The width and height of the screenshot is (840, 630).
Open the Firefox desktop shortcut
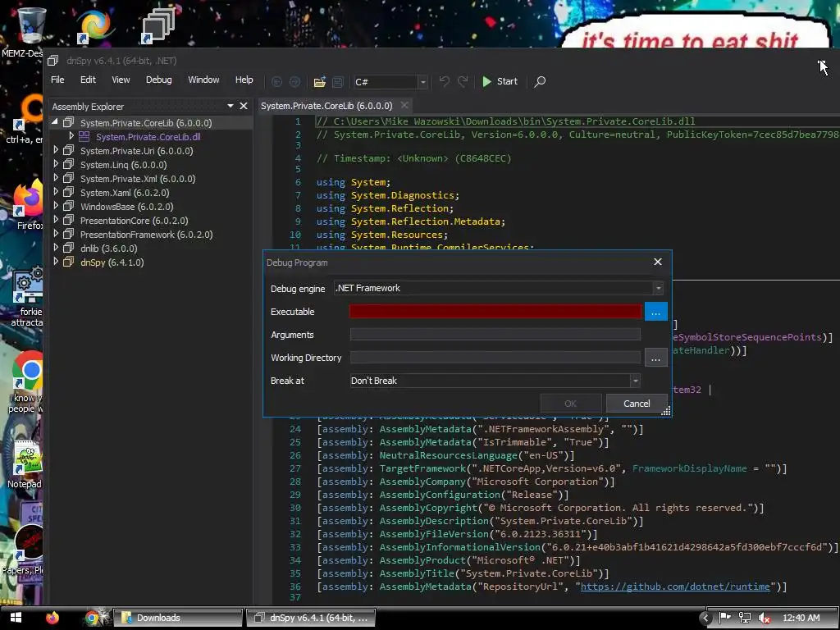[27, 205]
